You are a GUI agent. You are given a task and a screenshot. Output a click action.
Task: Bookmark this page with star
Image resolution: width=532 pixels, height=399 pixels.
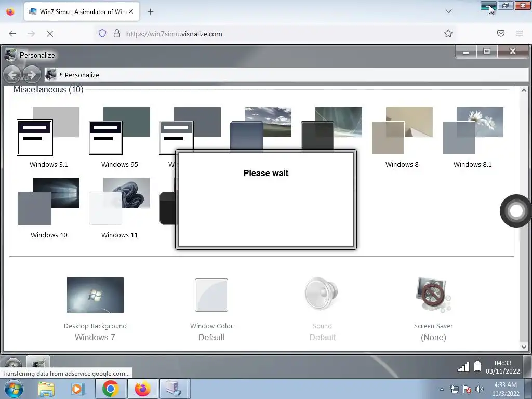click(x=448, y=33)
